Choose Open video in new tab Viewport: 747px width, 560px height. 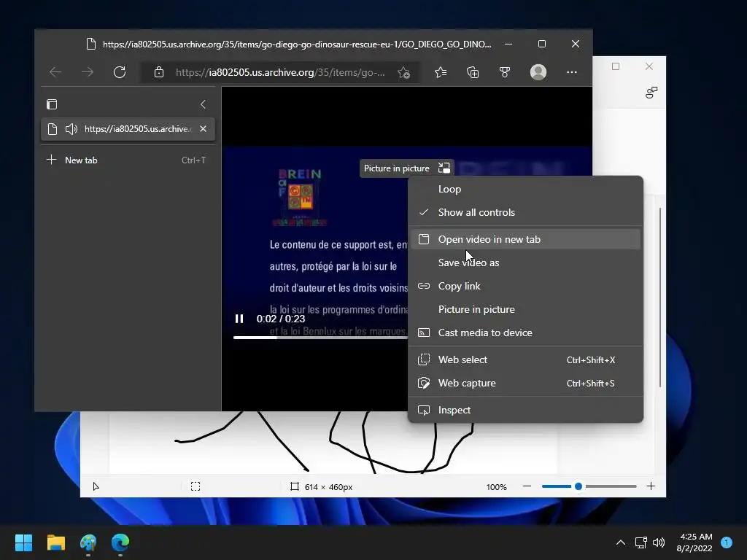tap(525, 239)
